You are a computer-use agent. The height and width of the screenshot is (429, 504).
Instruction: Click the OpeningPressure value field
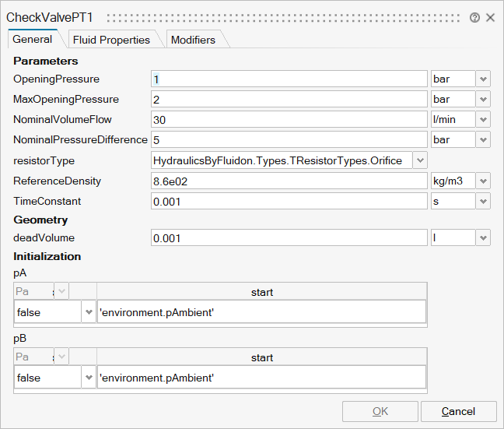coord(289,79)
